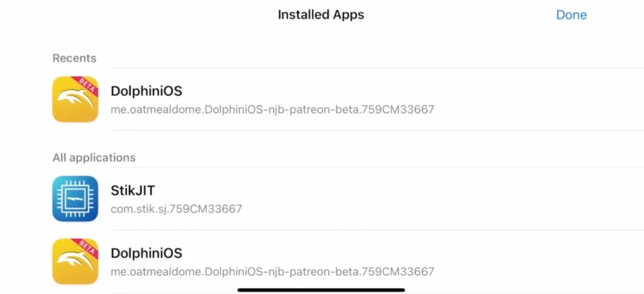The image size is (644, 294).
Task: Select the StikJIT app icon
Action: (75, 199)
